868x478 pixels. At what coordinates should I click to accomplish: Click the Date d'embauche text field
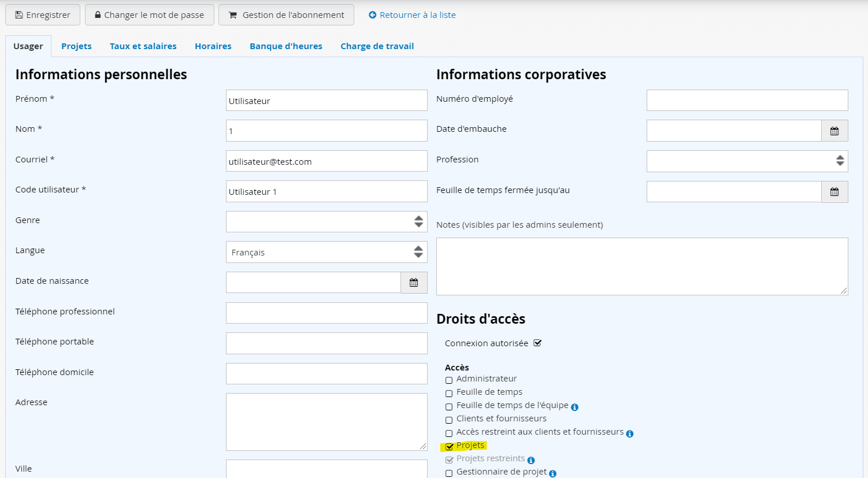pos(734,131)
